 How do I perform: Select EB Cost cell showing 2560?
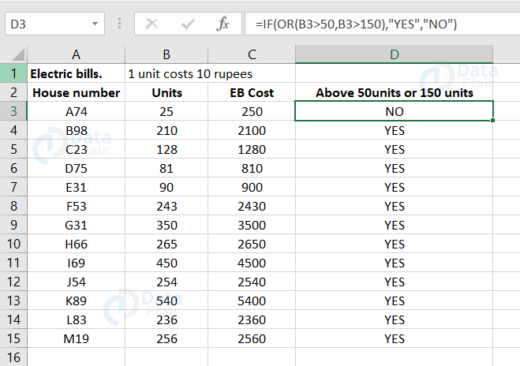[x=252, y=339]
